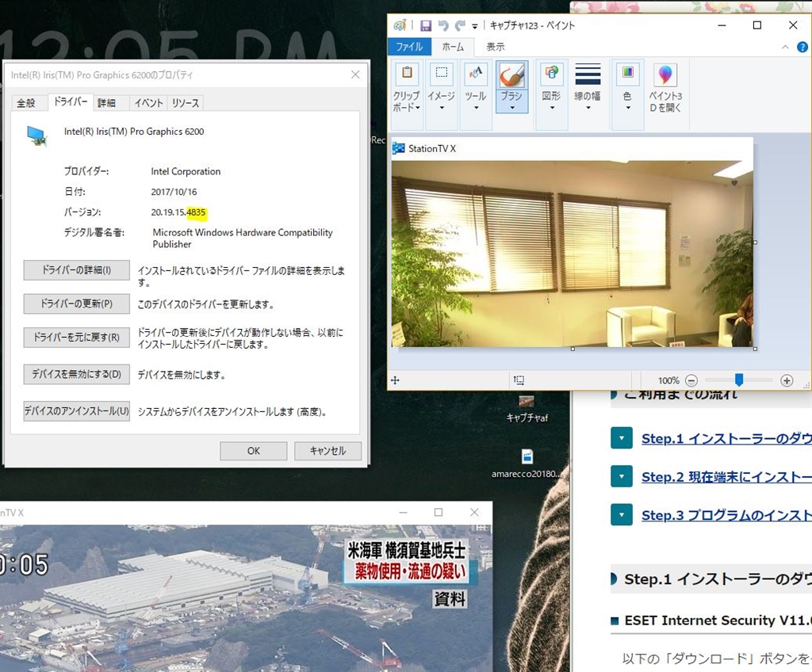Click the Paint save icon in title bar

(426, 25)
